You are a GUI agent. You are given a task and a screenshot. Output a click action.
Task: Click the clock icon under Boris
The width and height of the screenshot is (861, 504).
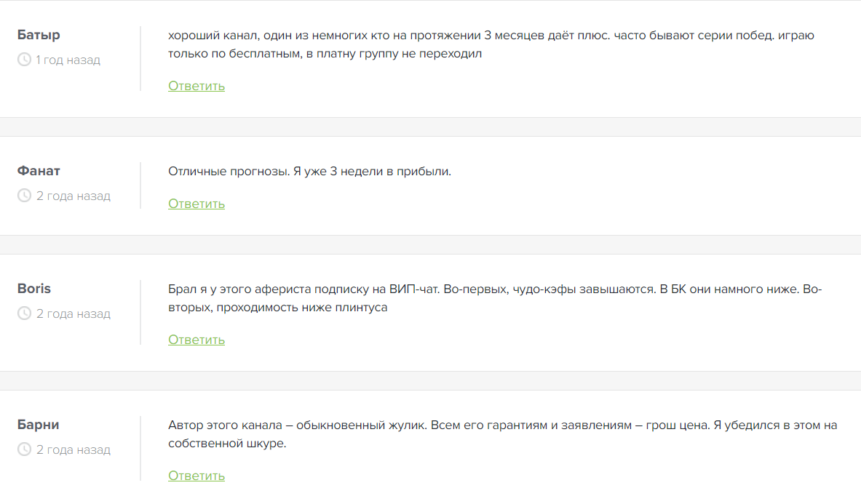point(24,313)
